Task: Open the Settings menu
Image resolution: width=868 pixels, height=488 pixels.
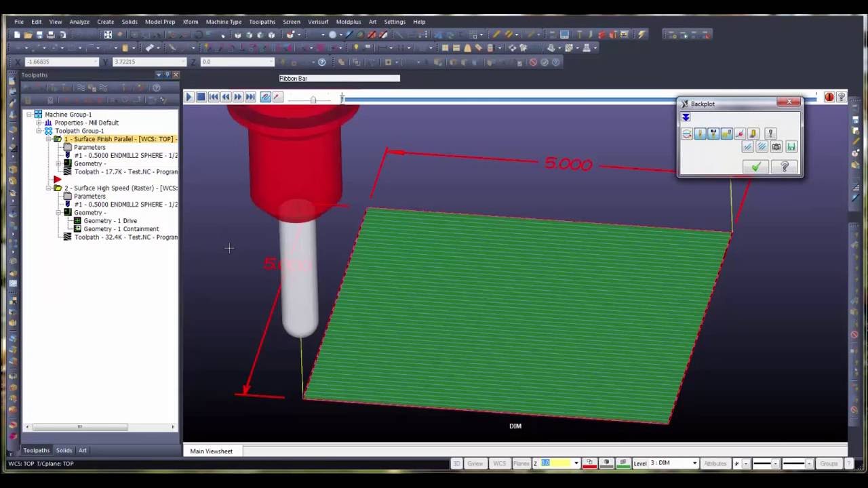Action: pyautogui.click(x=395, y=22)
